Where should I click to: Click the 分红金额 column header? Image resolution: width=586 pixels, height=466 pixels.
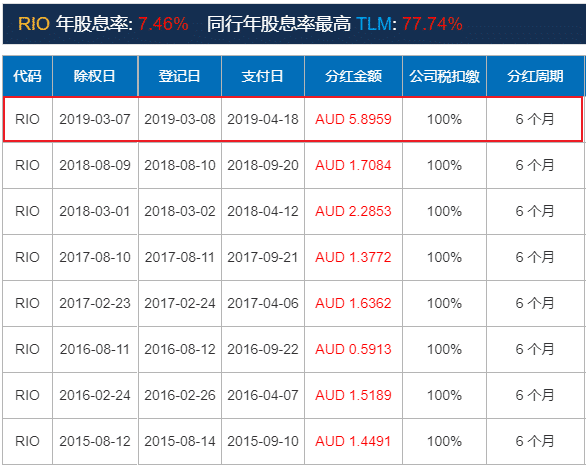[x=353, y=76]
